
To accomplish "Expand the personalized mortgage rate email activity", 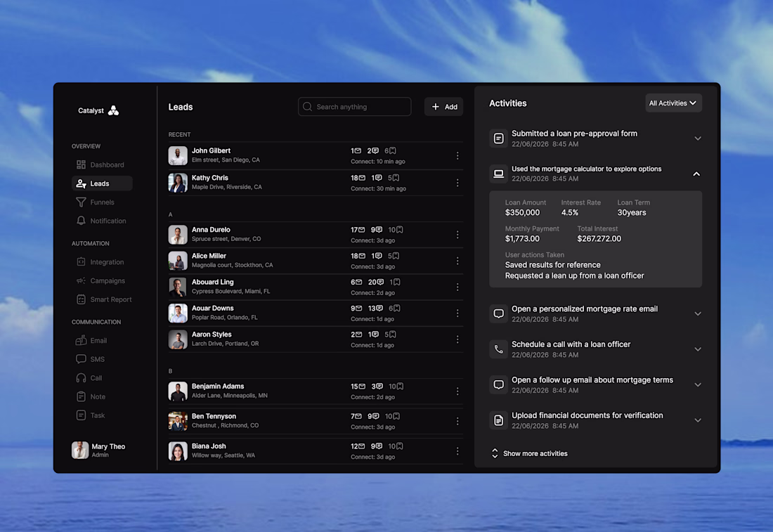I will coord(698,313).
